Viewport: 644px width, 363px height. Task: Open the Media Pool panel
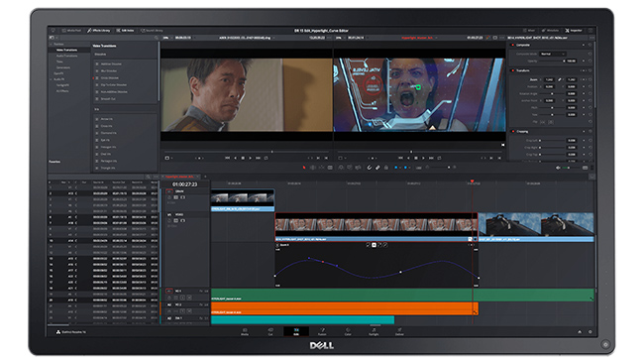point(72,31)
